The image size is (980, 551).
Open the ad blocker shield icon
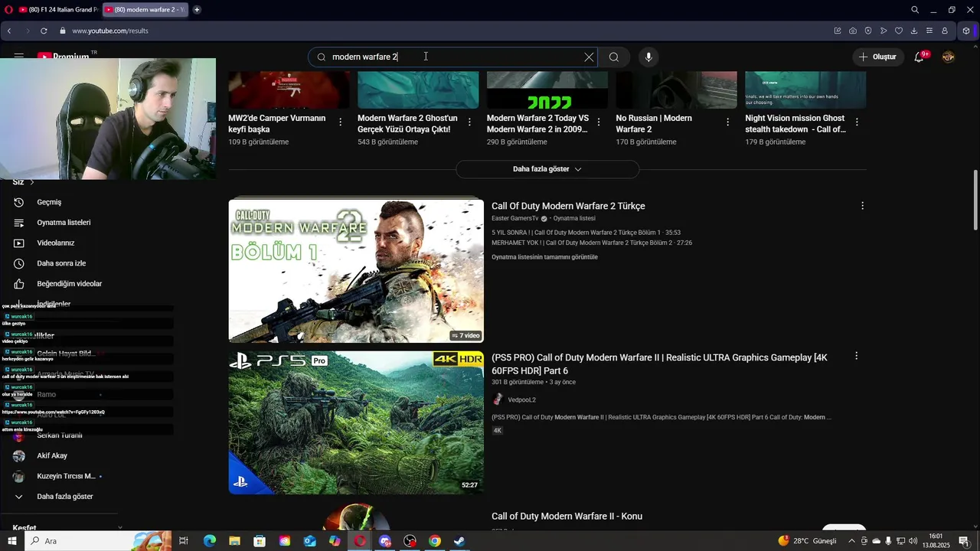coord(868,31)
